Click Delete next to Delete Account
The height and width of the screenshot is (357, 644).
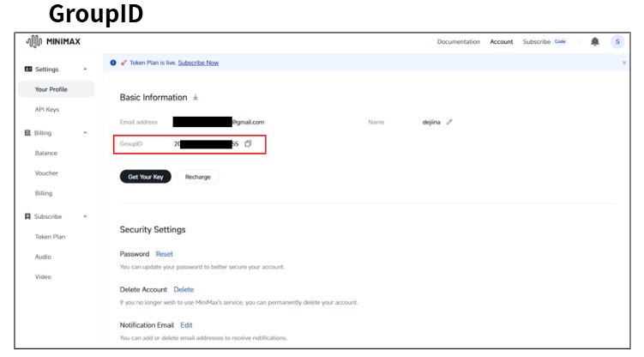tap(184, 289)
